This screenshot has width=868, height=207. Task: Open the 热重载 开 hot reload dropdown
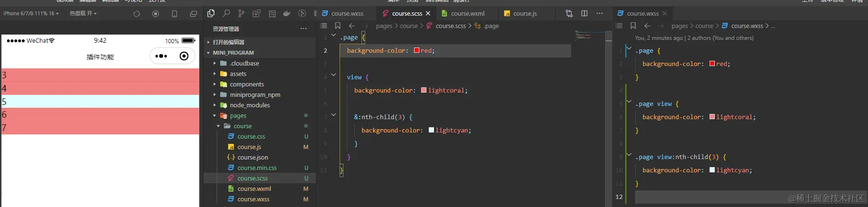[x=83, y=13]
